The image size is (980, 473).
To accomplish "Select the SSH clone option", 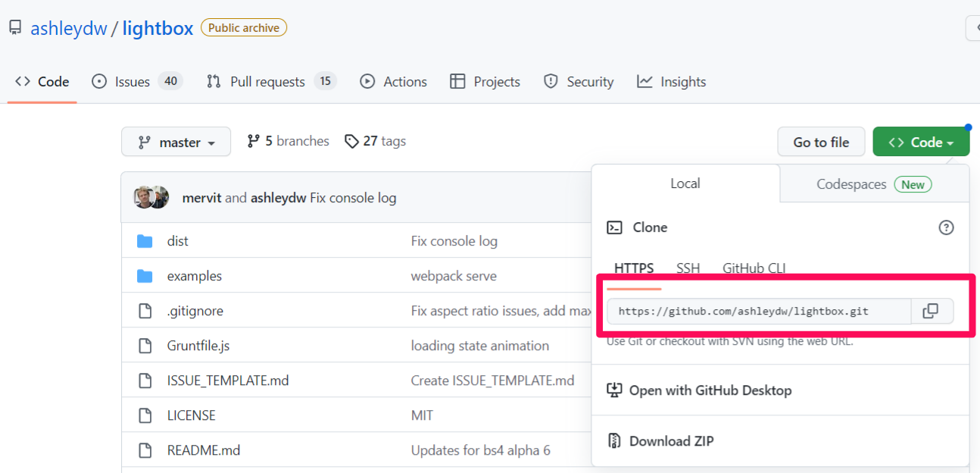I will click(x=688, y=268).
